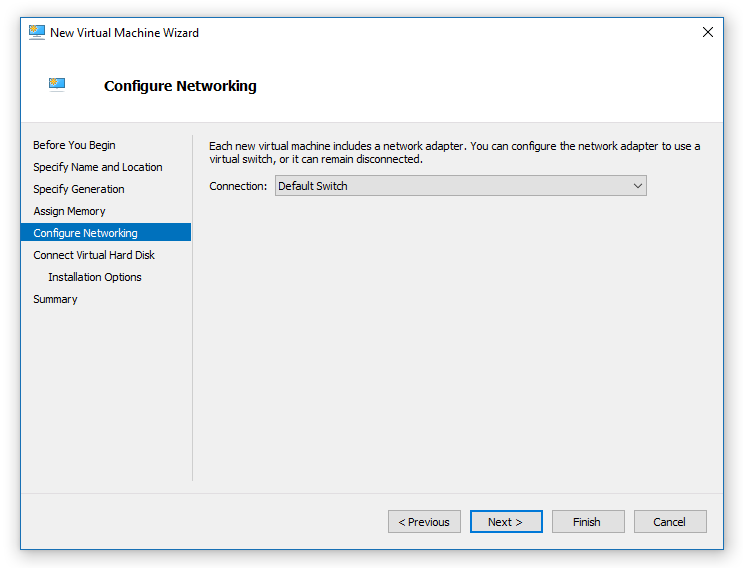Select the highlighted Configure Networking step
The height and width of the screenshot is (568, 743).
pyautogui.click(x=85, y=233)
